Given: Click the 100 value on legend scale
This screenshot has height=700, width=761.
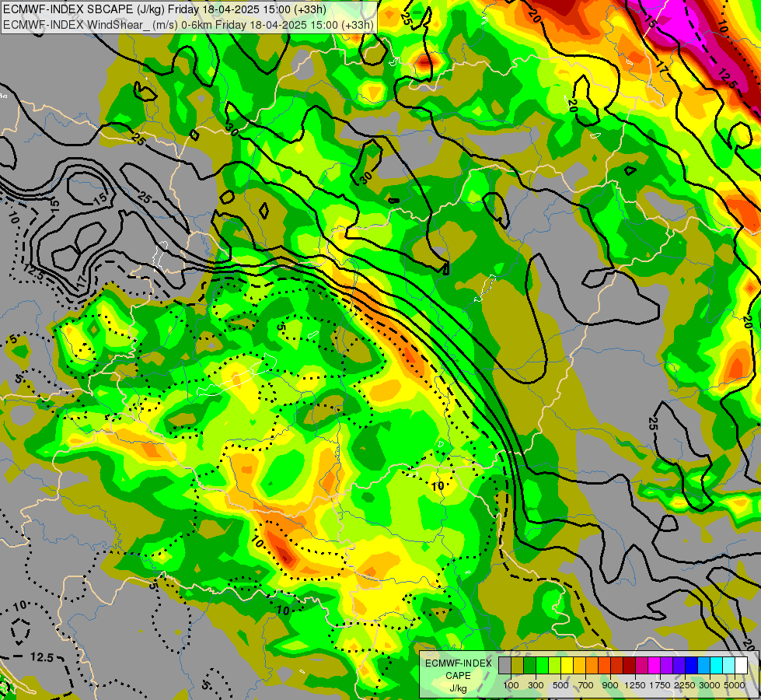Looking at the screenshot, I should (511, 685).
